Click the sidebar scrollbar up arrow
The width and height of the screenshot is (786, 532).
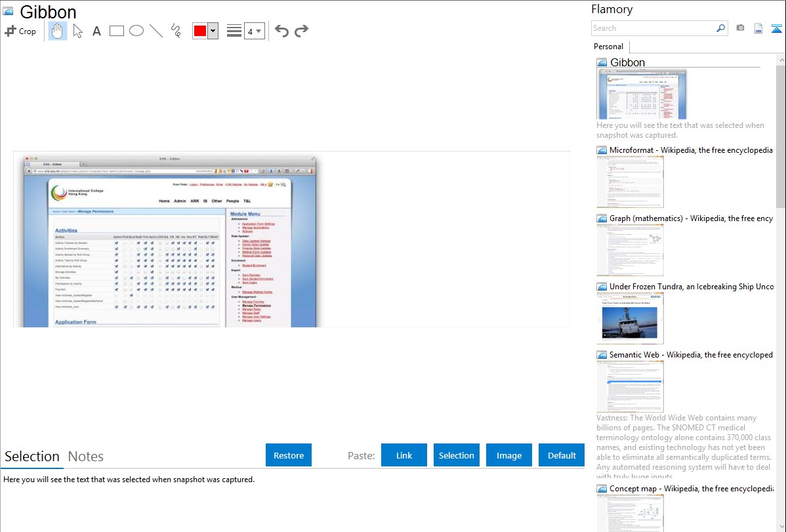(781, 60)
